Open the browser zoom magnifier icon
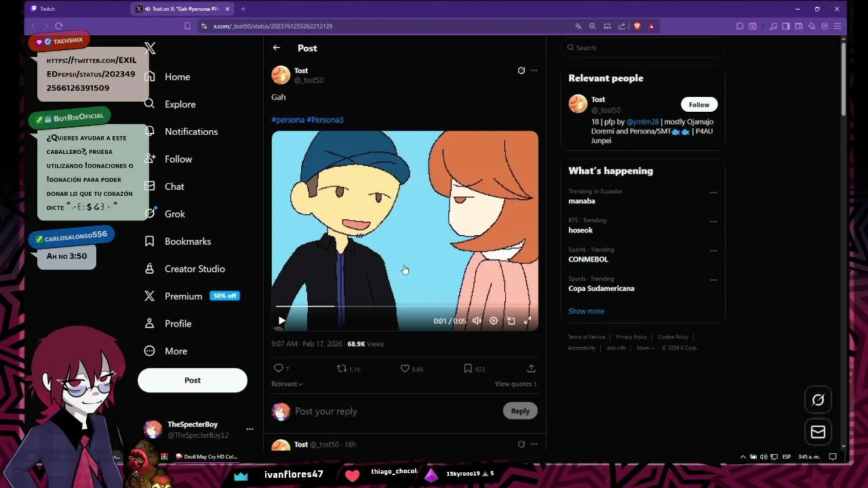This screenshot has width=868, height=488. pos(592,26)
